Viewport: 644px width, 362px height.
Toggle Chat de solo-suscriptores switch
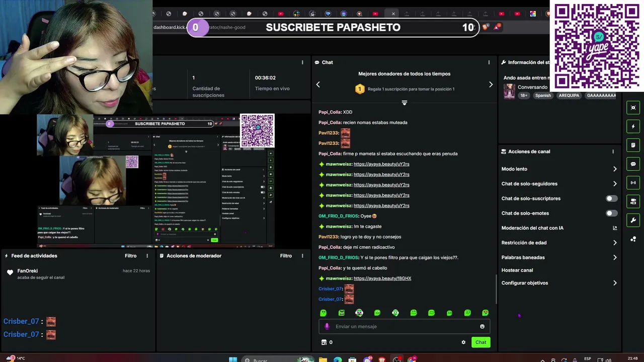(x=611, y=199)
